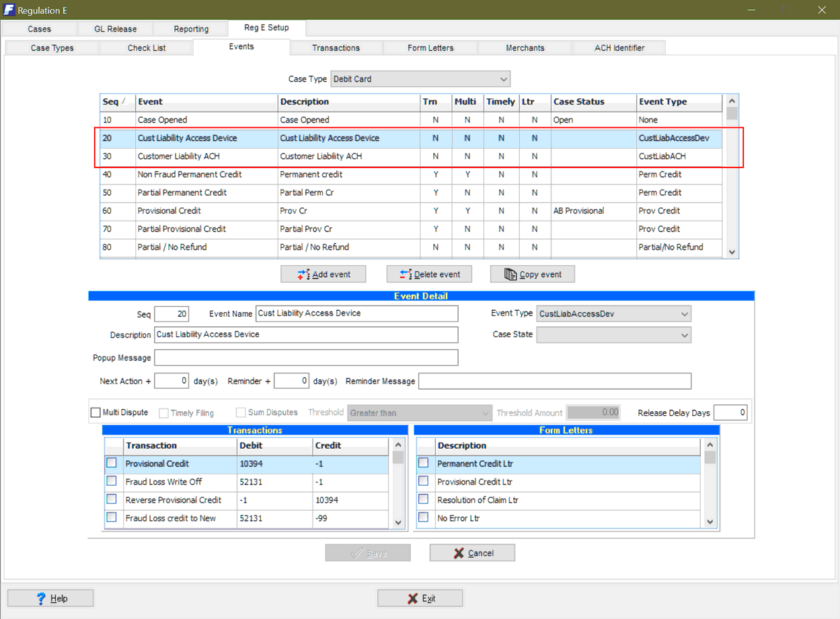Click the Popup Message input field
This screenshot has height=619, width=840.
coord(306,357)
